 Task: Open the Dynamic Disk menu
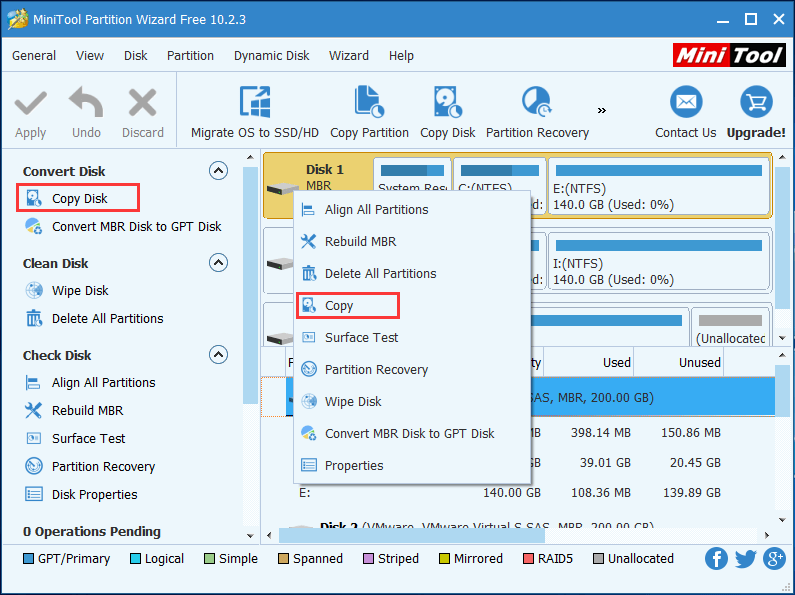(271, 55)
